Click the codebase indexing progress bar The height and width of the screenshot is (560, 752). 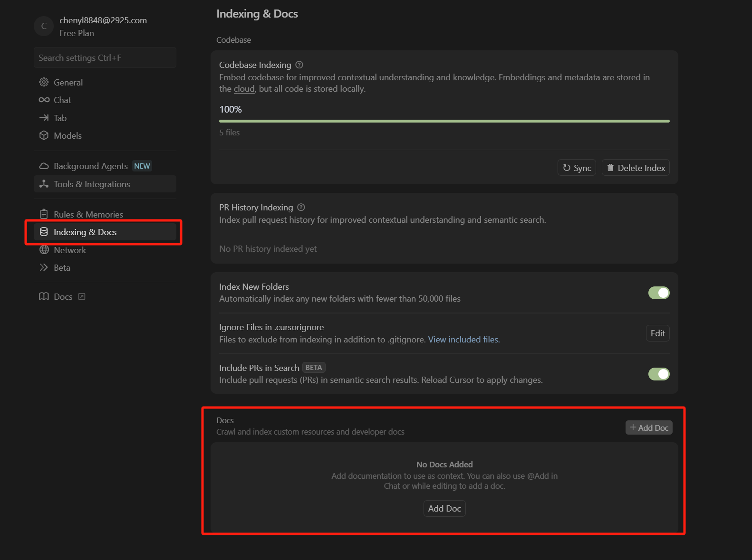point(444,121)
